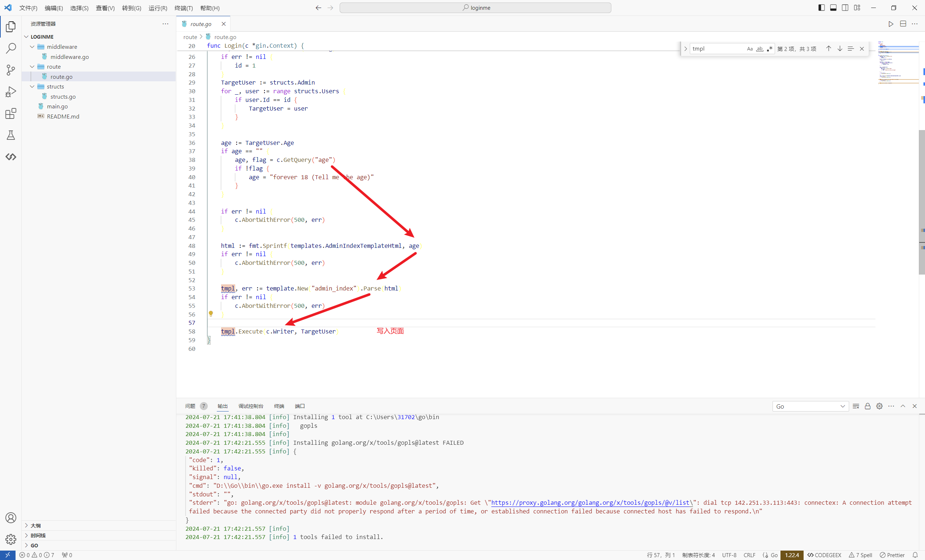
Task: Click CODEGEEX status bar button
Action: point(825,555)
